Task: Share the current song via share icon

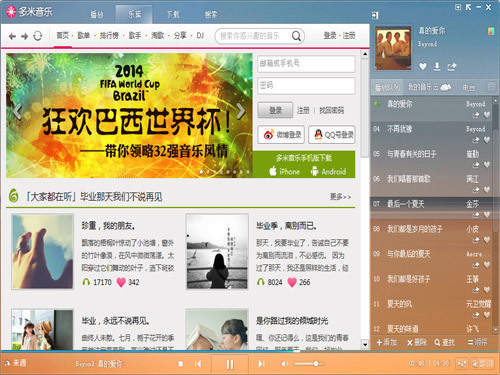Action: 452,67
